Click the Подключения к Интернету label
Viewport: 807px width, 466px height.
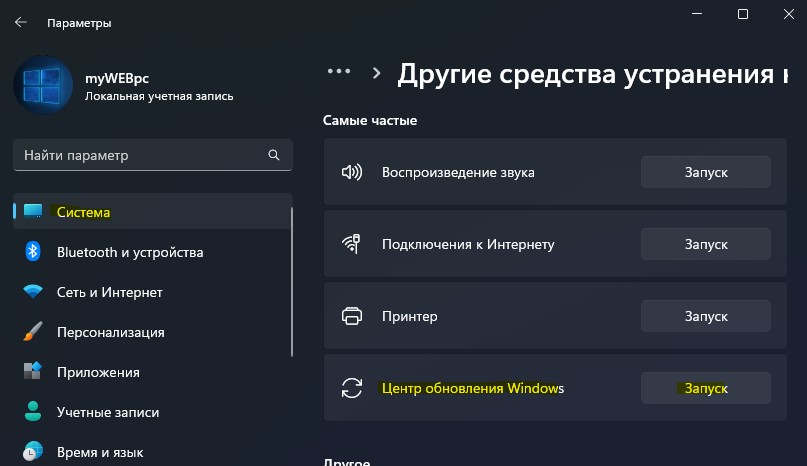468,244
